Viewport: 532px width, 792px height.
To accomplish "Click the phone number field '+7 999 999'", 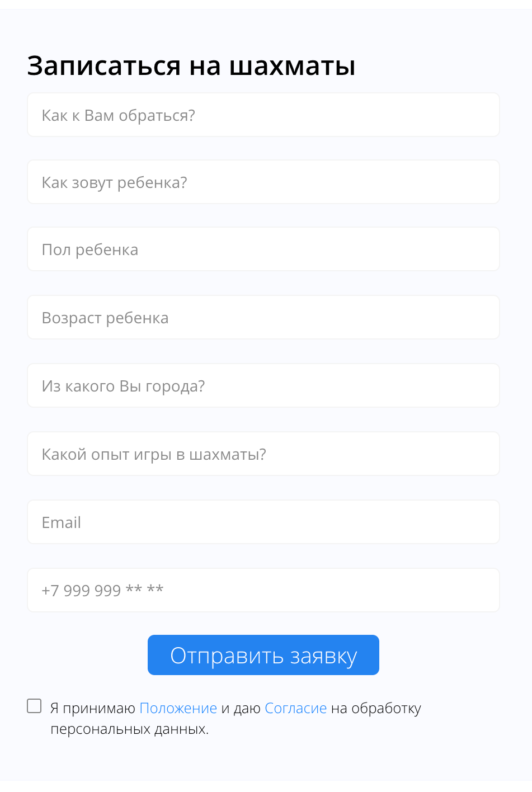I will point(263,591).
